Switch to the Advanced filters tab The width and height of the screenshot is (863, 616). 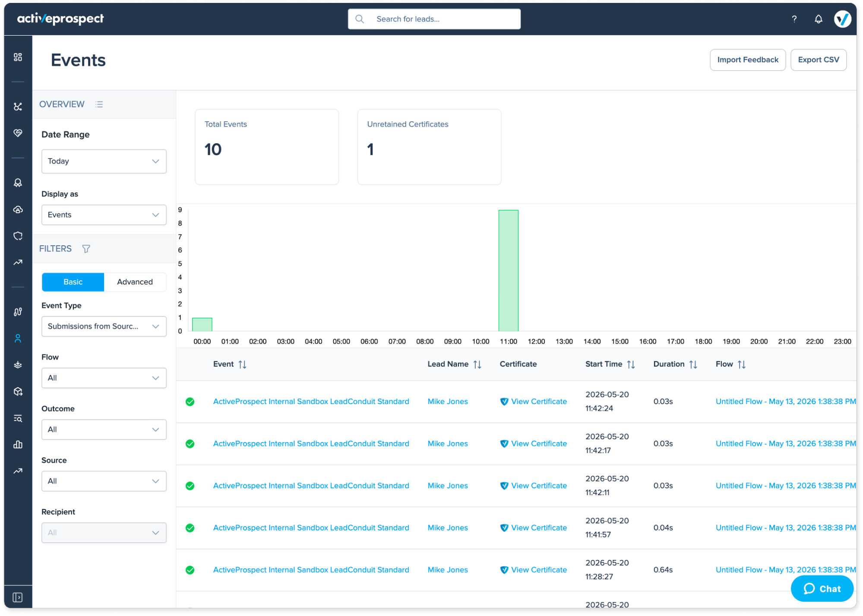pyautogui.click(x=135, y=282)
